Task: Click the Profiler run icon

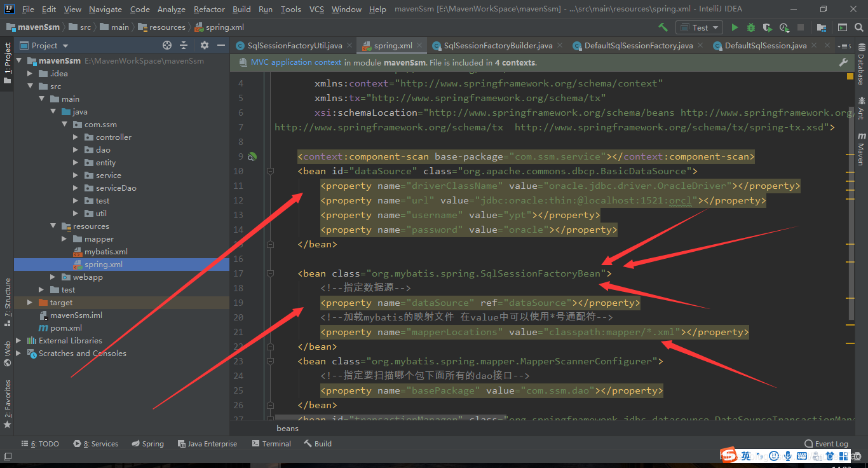Action: click(x=784, y=27)
